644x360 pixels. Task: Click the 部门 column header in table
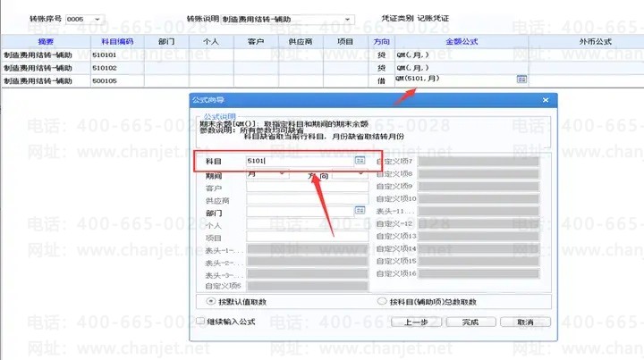[166, 41]
